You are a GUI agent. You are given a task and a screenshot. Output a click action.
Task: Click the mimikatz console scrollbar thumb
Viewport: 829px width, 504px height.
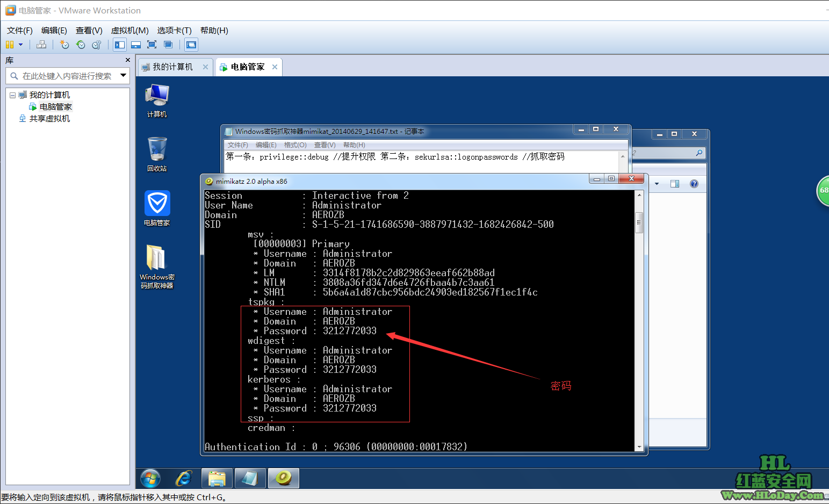pyautogui.click(x=639, y=222)
